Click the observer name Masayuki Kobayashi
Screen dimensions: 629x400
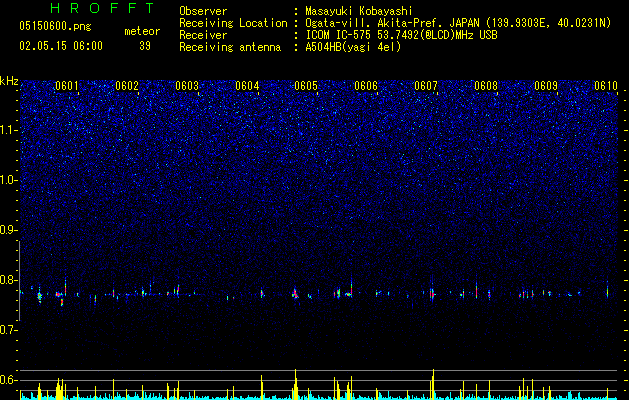click(359, 11)
